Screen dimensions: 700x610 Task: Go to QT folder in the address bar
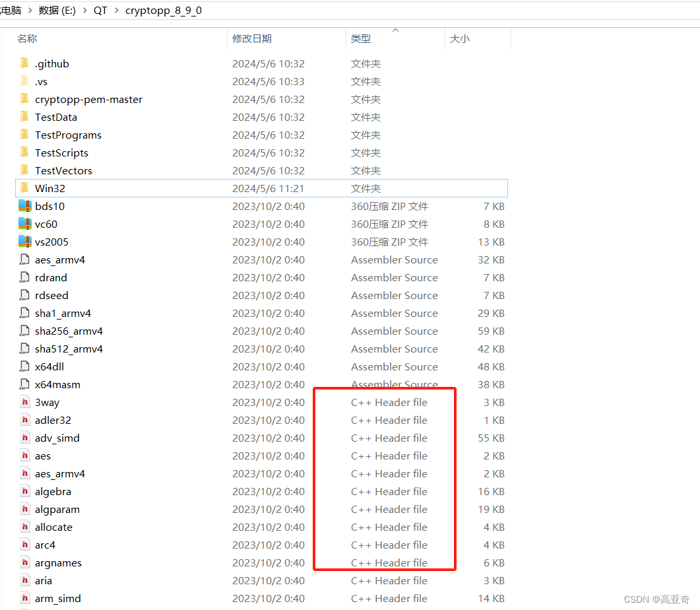click(x=100, y=11)
